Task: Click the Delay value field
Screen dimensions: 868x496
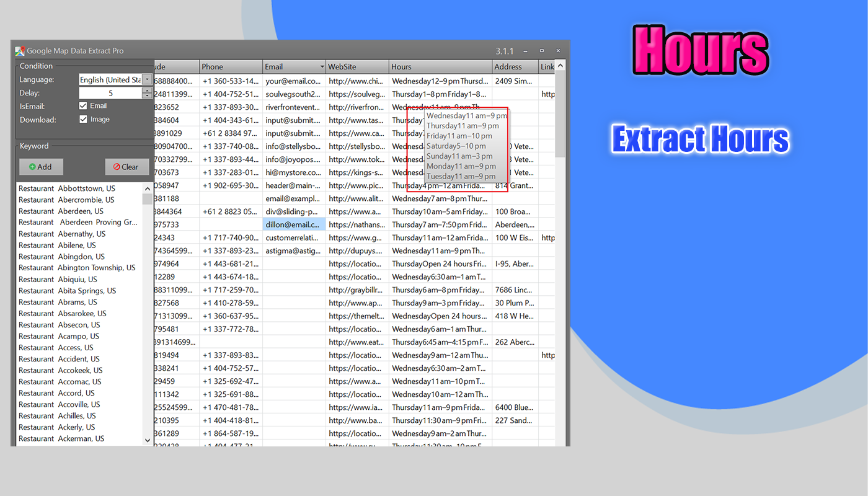Action: (x=110, y=93)
